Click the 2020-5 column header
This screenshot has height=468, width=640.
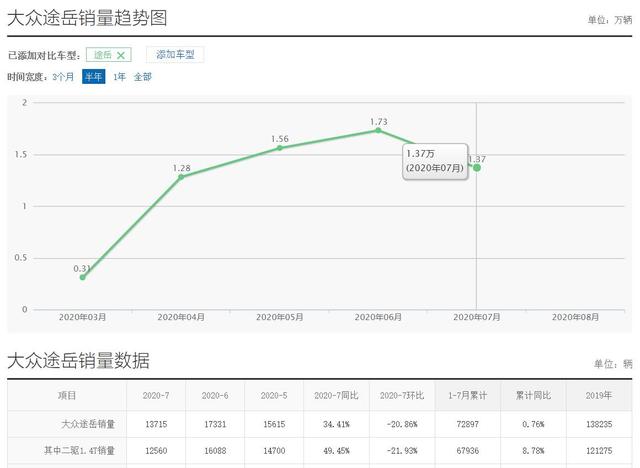point(274,396)
